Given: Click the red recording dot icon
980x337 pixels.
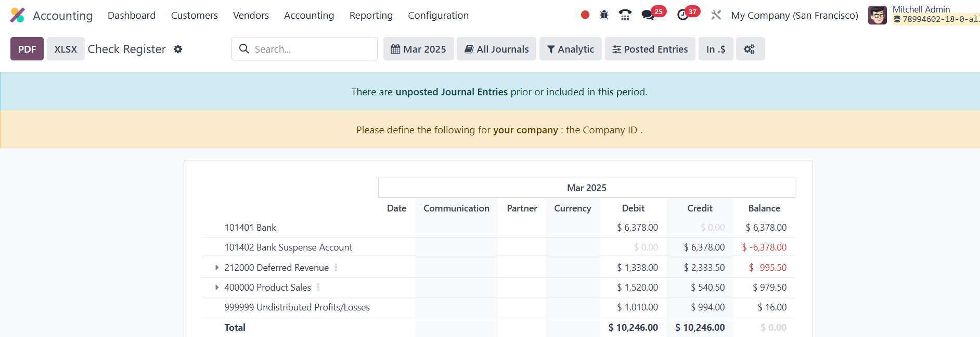Looking at the screenshot, I should [x=585, y=15].
